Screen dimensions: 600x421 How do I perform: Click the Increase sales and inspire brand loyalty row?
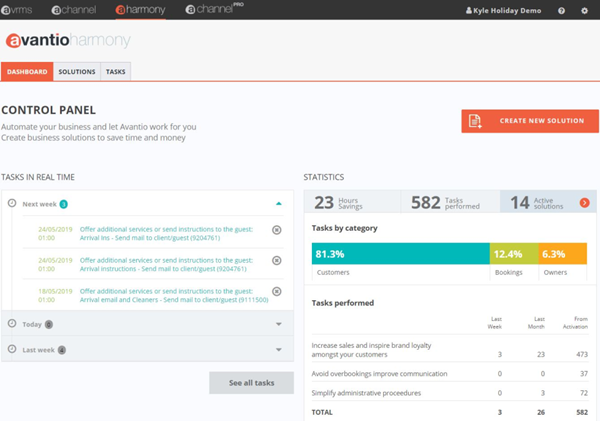[x=450, y=350]
